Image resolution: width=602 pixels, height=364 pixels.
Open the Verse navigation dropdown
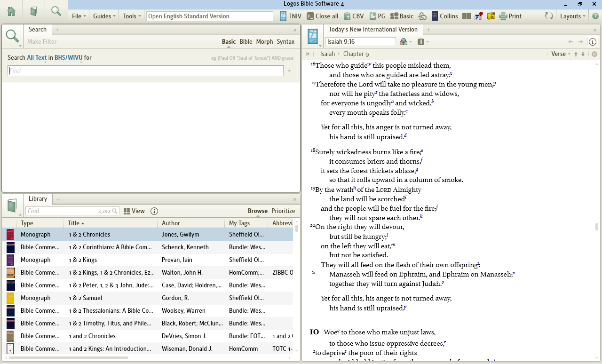[561, 54]
